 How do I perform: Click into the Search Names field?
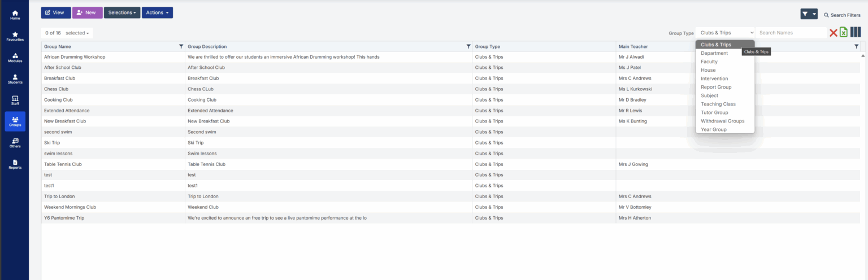(790, 33)
